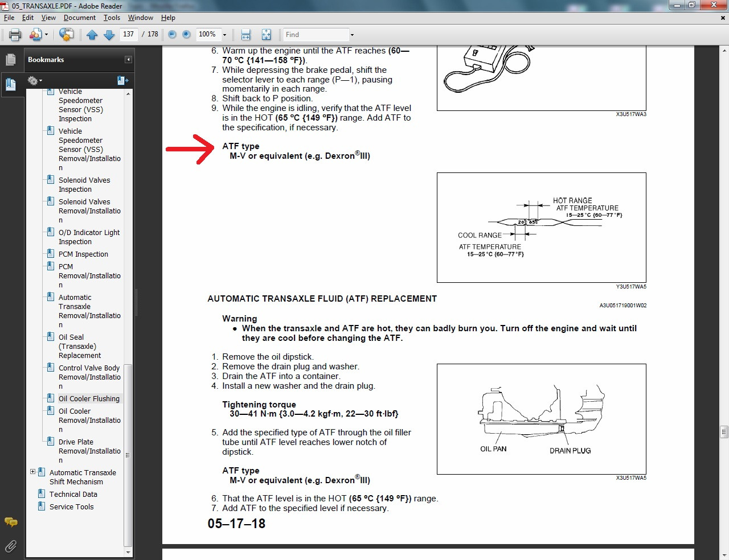The width and height of the screenshot is (729, 560).
Task: Open Solenoid Valves Removal/Installation bookmark
Action: click(x=89, y=211)
